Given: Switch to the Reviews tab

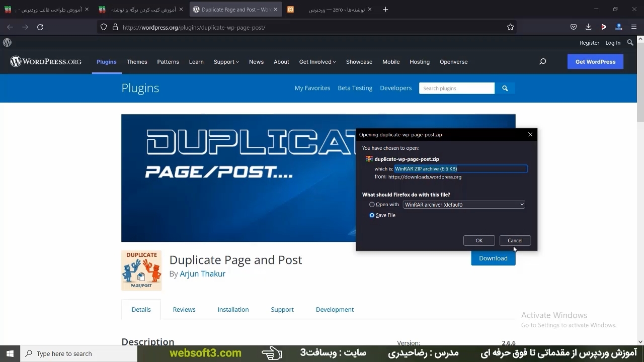Looking at the screenshot, I should coord(184,310).
